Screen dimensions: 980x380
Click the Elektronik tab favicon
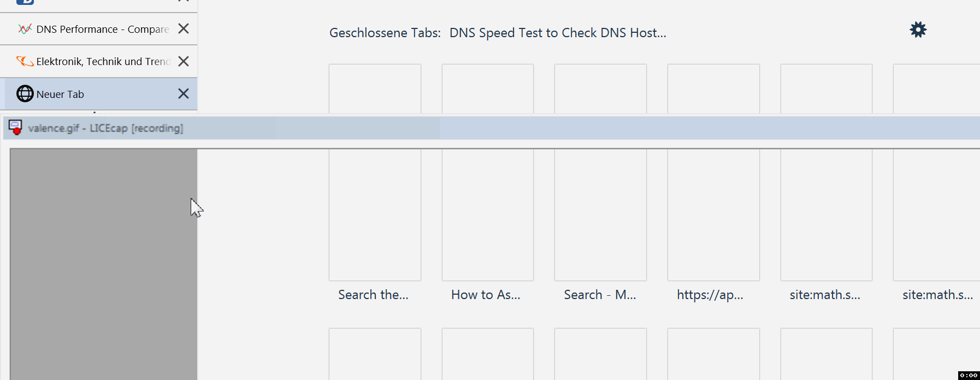click(25, 61)
